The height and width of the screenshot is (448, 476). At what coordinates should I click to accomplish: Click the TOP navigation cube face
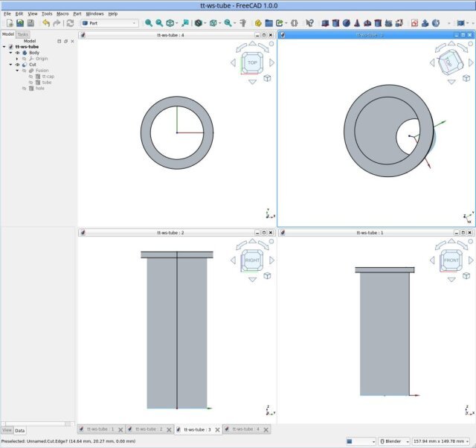coord(251,63)
